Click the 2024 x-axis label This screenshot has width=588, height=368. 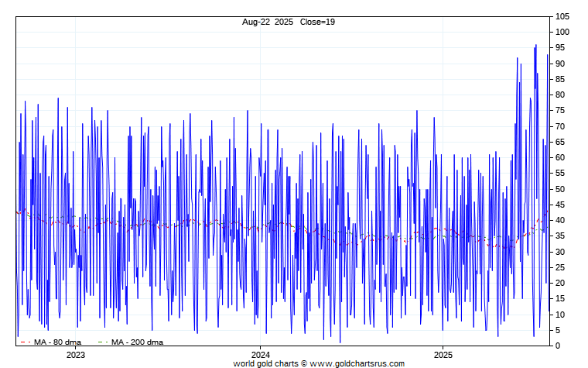[261, 355]
